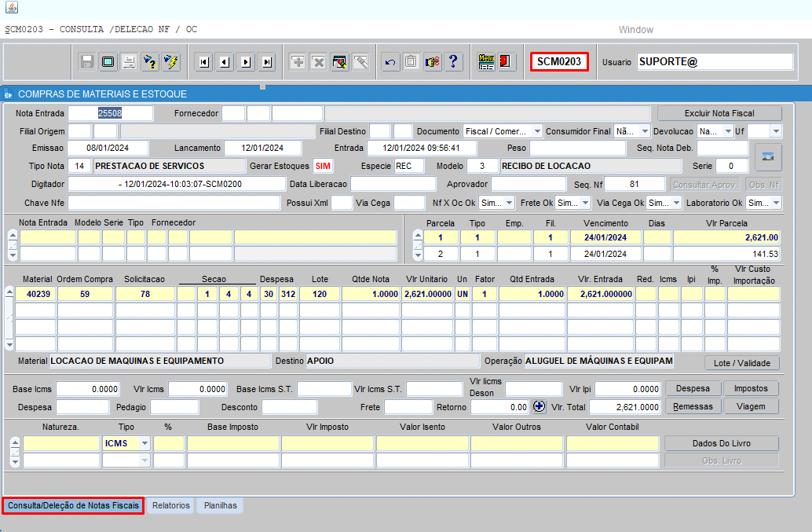The width and height of the screenshot is (812, 532).
Task: Click the Usuario field with SUPORTE@
Action: [715, 61]
